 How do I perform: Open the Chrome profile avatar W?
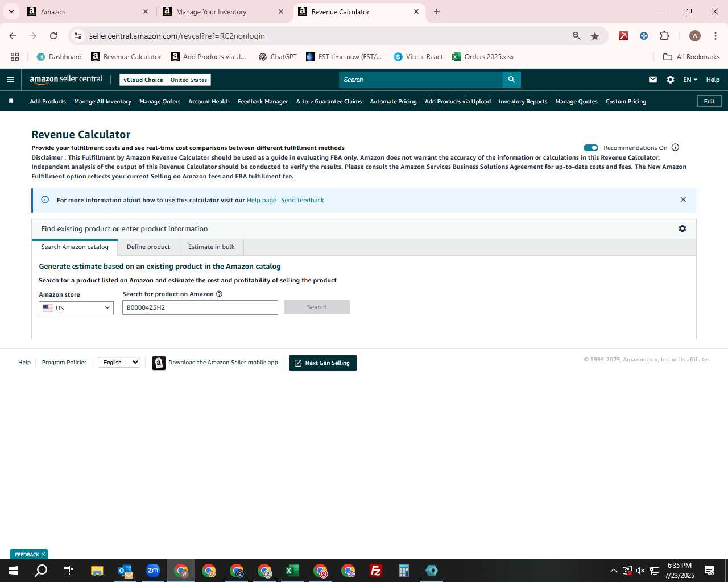(694, 36)
